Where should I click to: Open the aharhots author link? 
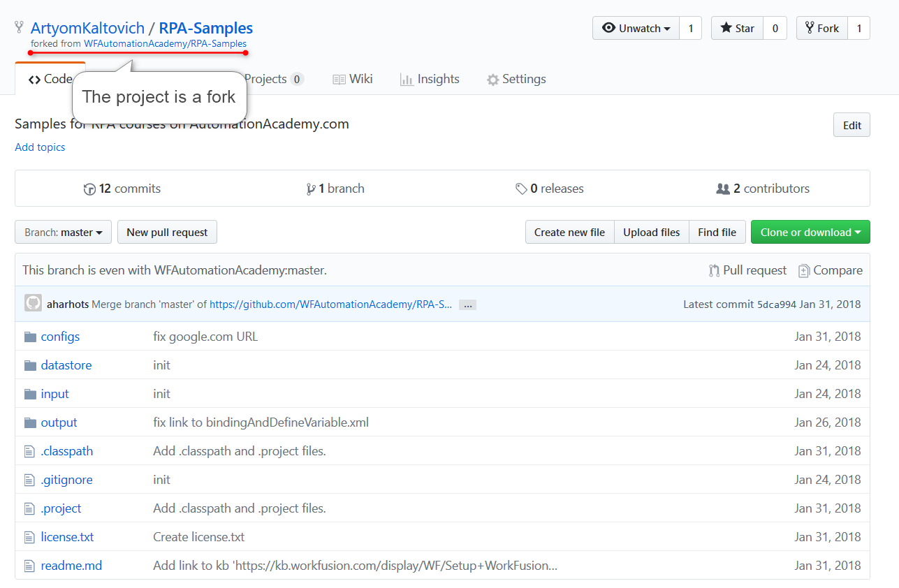click(68, 304)
